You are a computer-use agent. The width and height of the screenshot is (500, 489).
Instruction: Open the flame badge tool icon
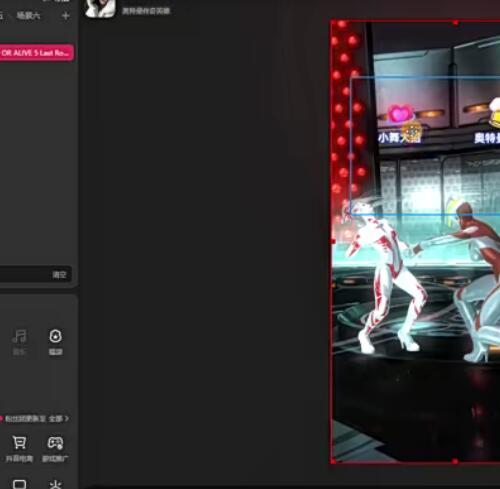point(55,336)
